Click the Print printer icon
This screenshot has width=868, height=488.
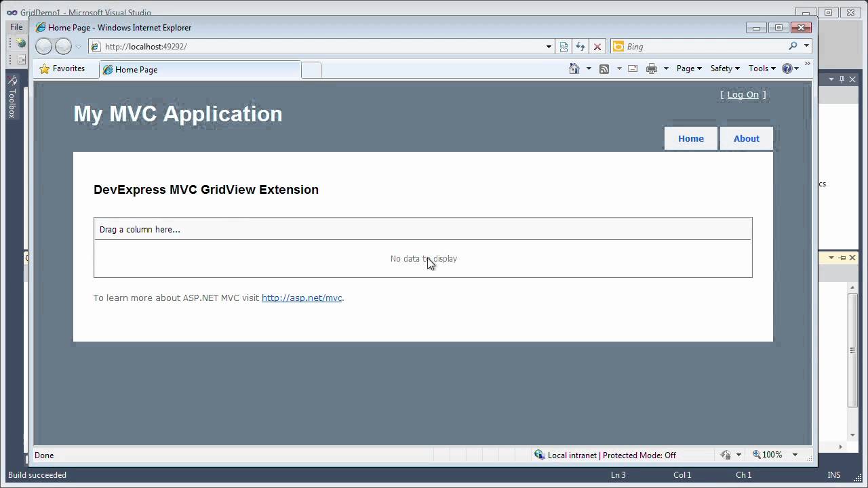[652, 68]
